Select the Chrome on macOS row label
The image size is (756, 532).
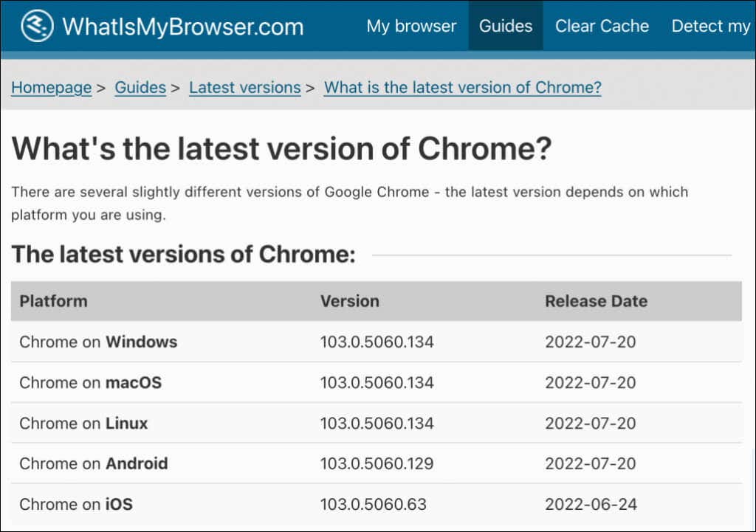point(90,382)
